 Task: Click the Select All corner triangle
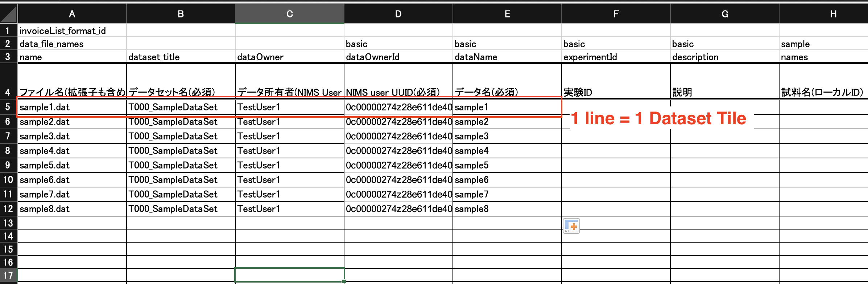pos(9,14)
